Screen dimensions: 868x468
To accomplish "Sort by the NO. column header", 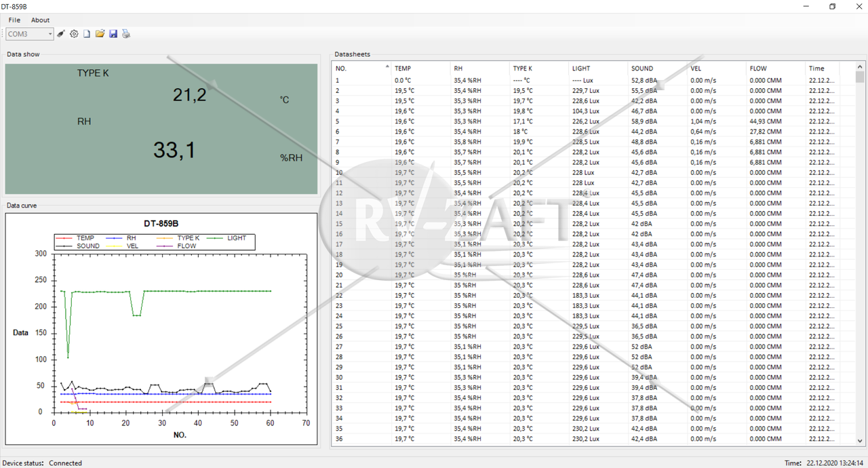I will 362,69.
